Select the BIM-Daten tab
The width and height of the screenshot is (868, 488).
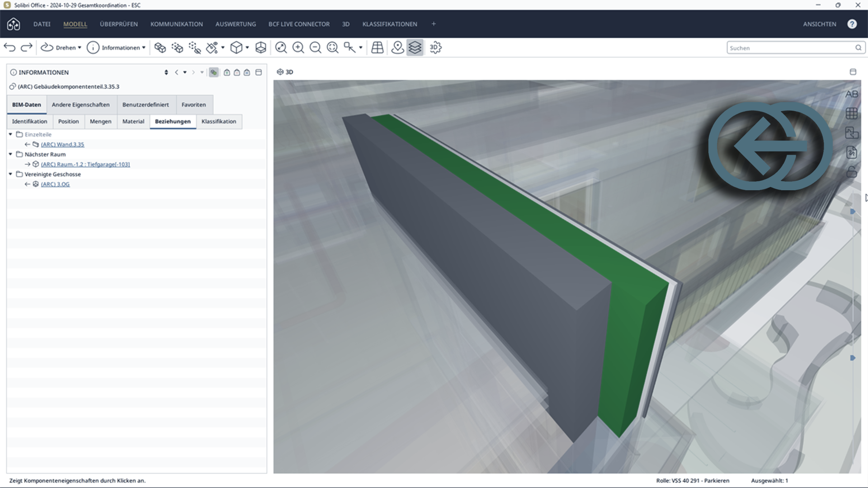click(27, 104)
